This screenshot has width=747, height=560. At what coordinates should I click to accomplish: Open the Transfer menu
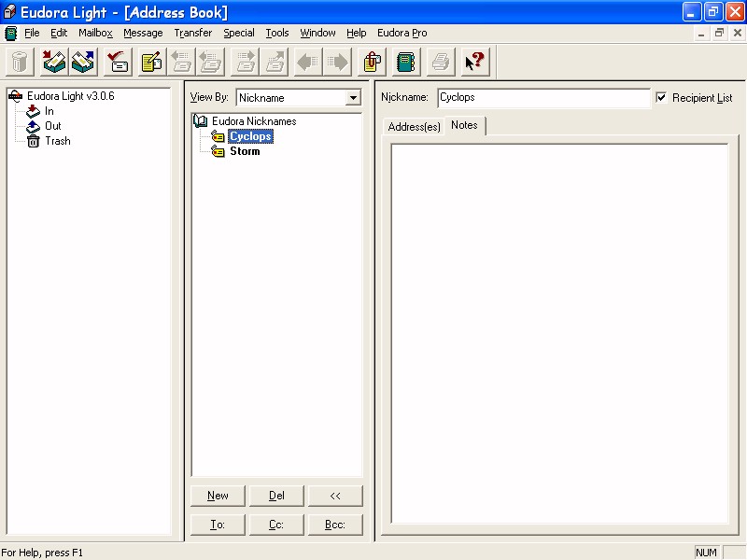193,33
